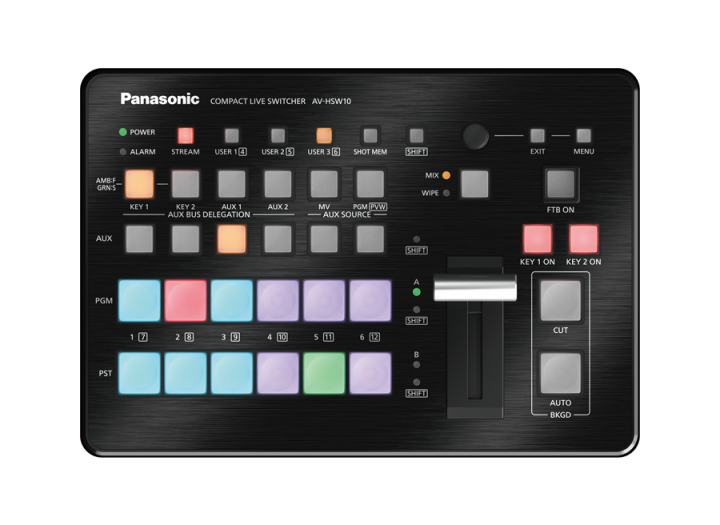Click the T-bar fader handle
720x525 pixels.
(x=475, y=288)
